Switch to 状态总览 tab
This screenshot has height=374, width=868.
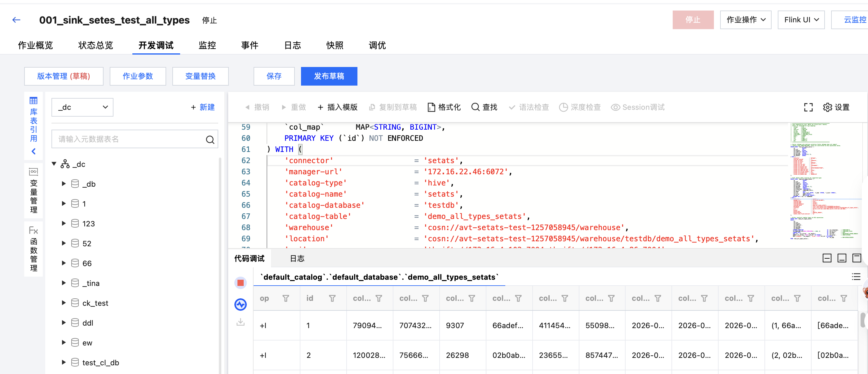[x=96, y=45]
